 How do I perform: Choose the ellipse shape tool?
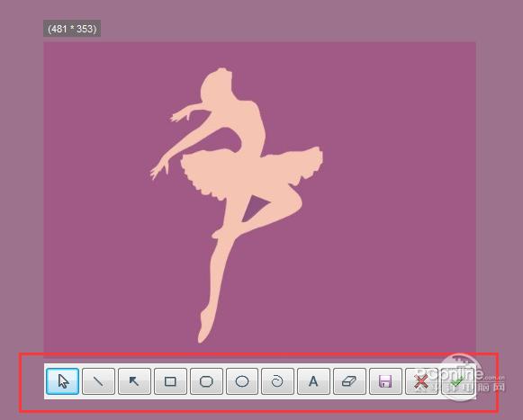click(x=242, y=381)
